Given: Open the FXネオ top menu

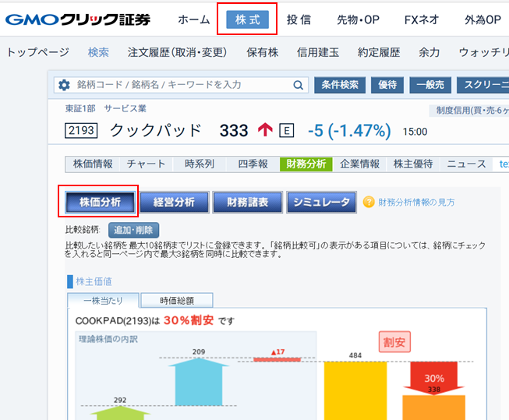Looking at the screenshot, I should click(x=422, y=19).
